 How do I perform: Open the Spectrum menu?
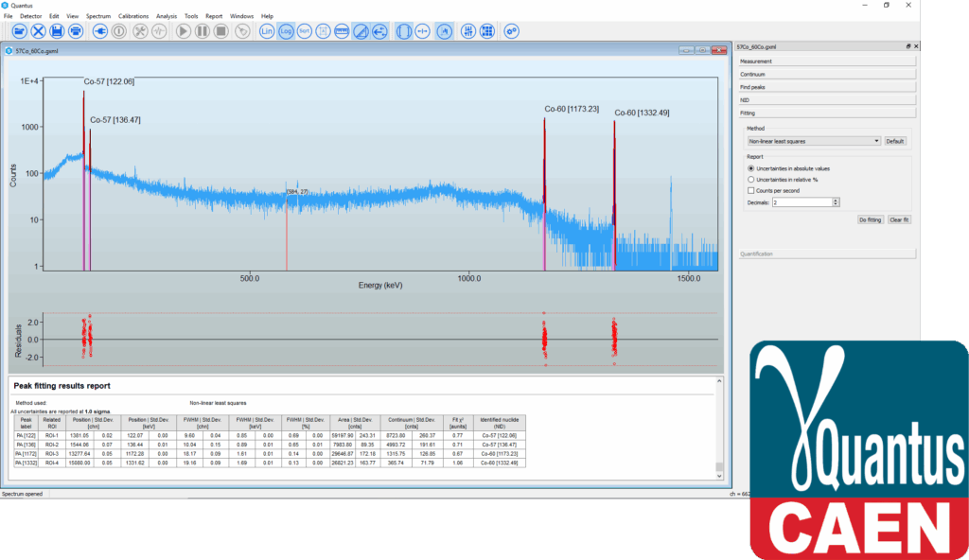click(x=98, y=16)
